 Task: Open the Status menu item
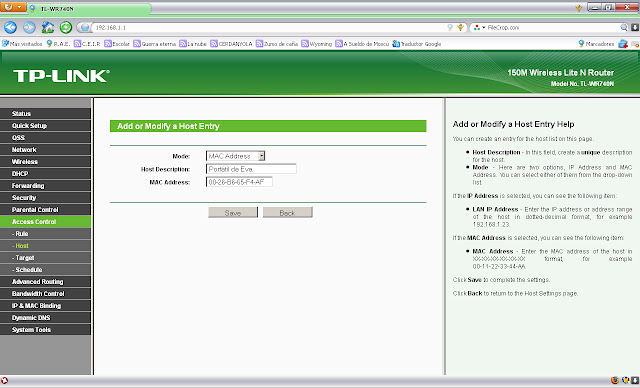pos(45,113)
